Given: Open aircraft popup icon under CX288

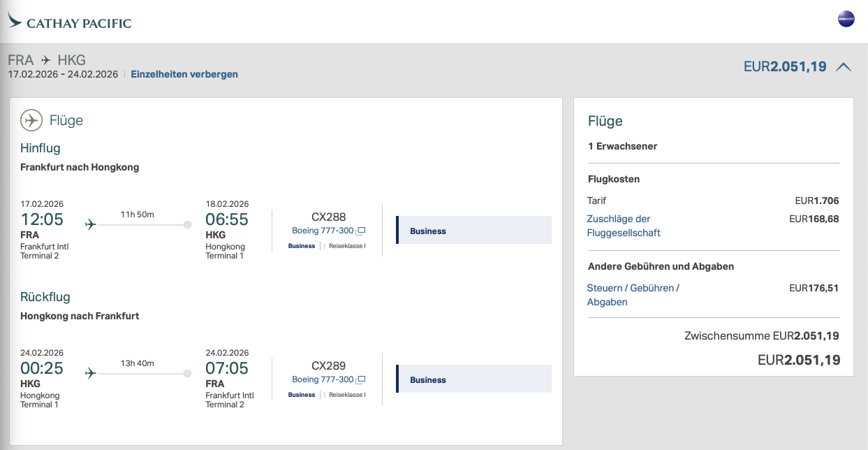Looking at the screenshot, I should [361, 231].
